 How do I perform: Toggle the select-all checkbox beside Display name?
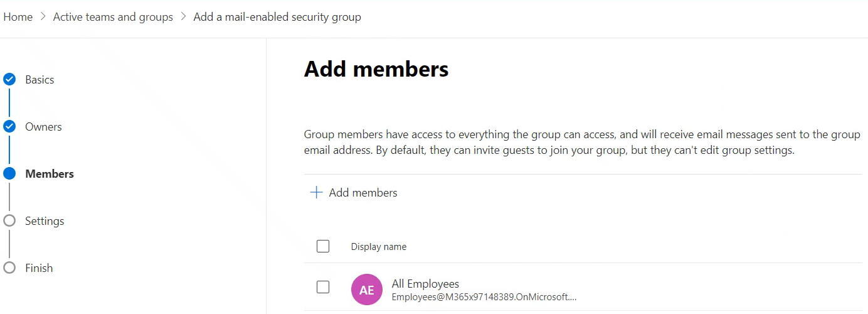323,246
